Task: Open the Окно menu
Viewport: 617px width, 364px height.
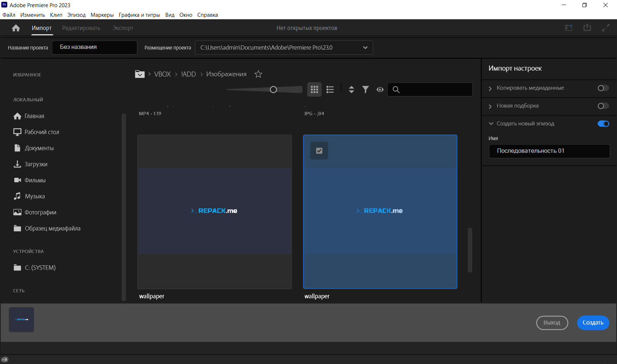Action: (x=186, y=15)
